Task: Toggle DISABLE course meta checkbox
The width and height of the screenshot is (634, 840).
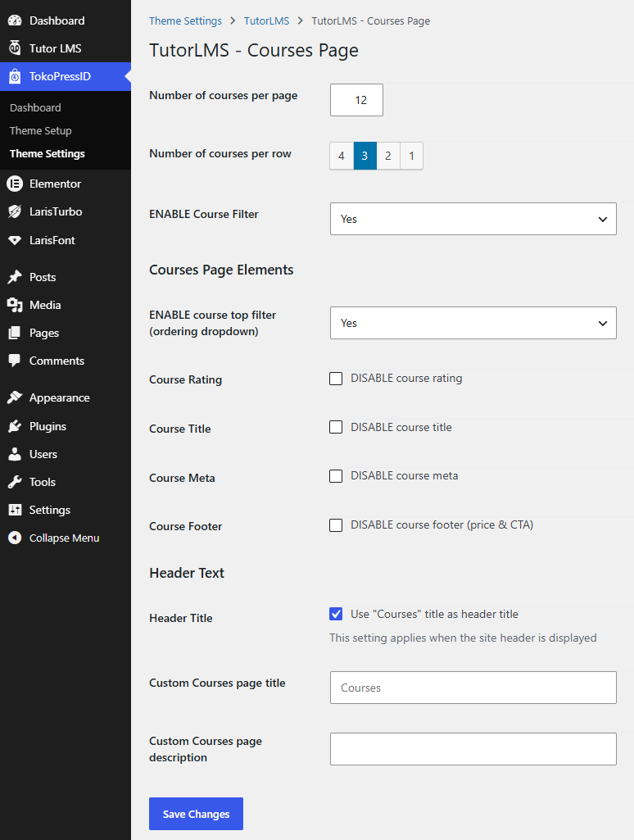Action: pyautogui.click(x=336, y=475)
